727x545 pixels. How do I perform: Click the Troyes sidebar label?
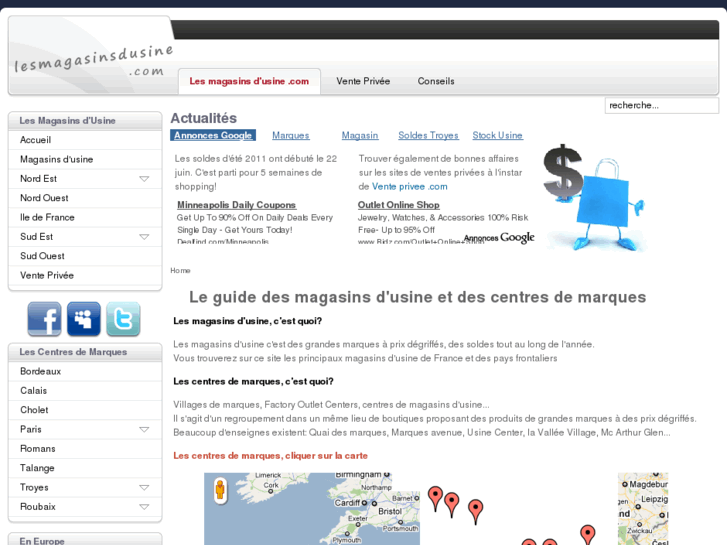click(34, 487)
